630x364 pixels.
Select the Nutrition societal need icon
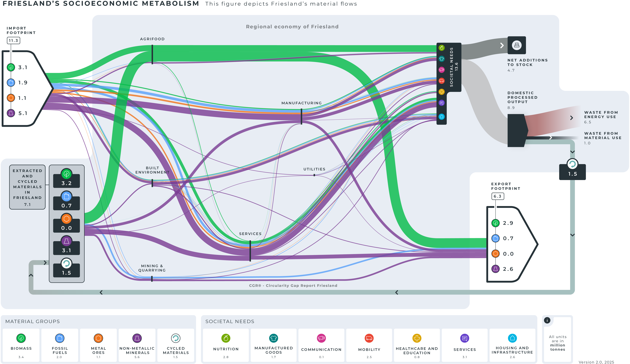pos(226,338)
